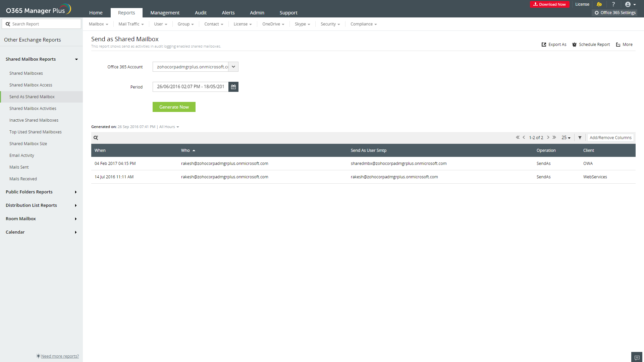This screenshot has height=362, width=644.
Task: Go to the first page arrow
Action: 518,137
